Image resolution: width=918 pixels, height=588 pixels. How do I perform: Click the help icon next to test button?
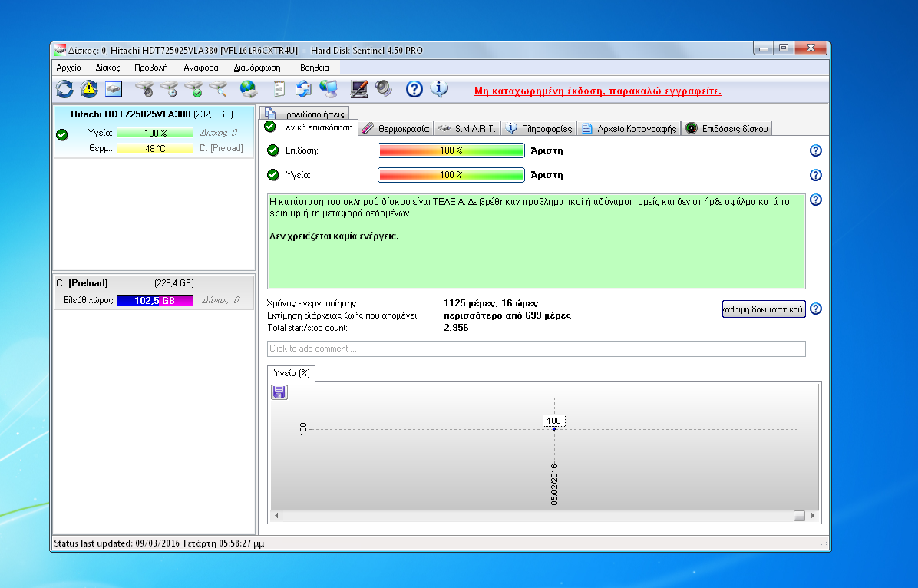click(x=816, y=309)
